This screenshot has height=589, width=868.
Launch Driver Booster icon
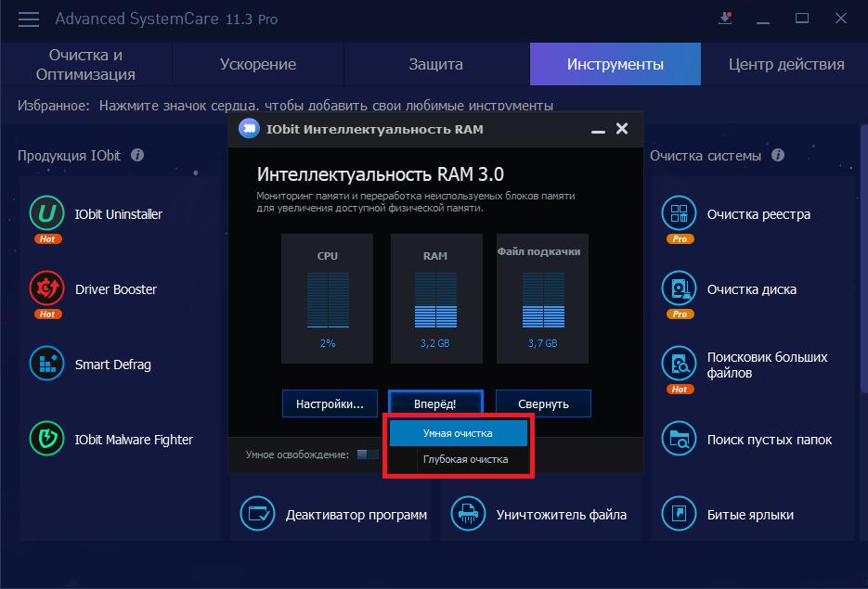click(47, 288)
